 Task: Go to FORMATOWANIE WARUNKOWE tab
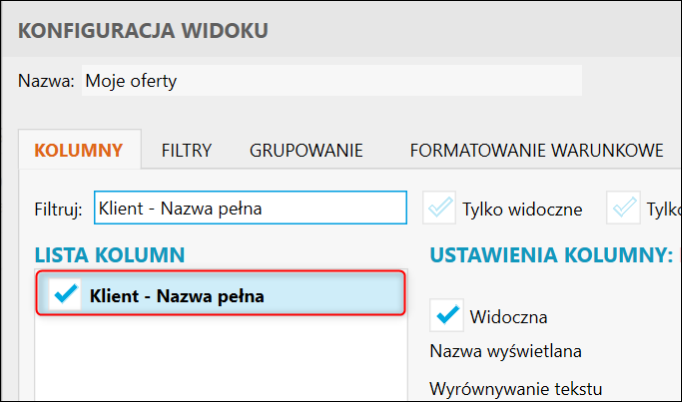click(x=536, y=151)
